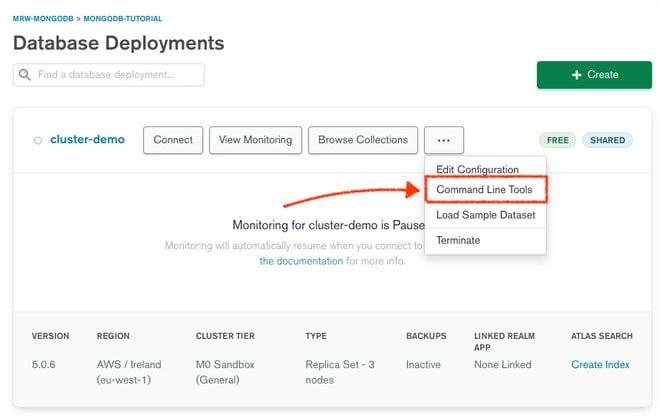The height and width of the screenshot is (418, 660).
Task: Open the documentation link
Action: pos(302,261)
